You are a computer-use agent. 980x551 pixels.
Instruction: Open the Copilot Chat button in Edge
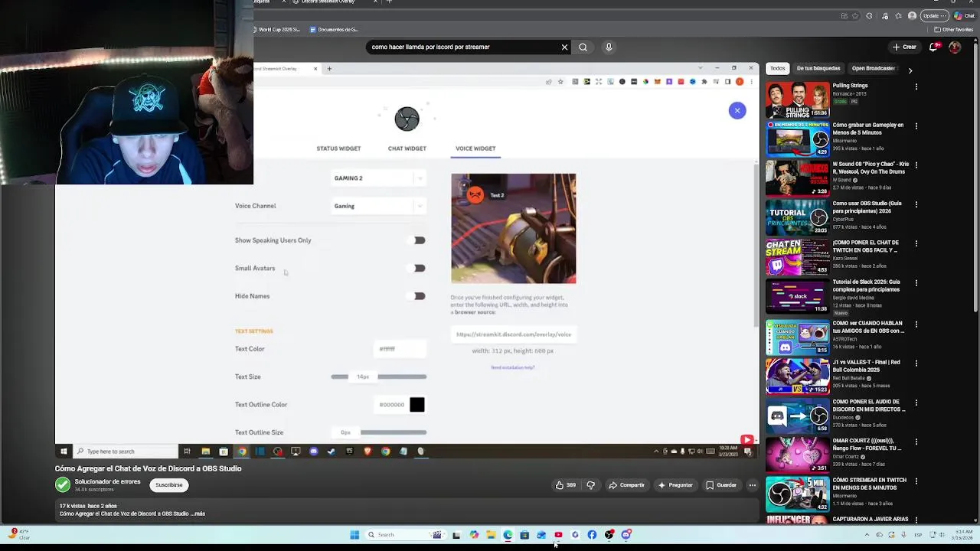[x=964, y=15]
